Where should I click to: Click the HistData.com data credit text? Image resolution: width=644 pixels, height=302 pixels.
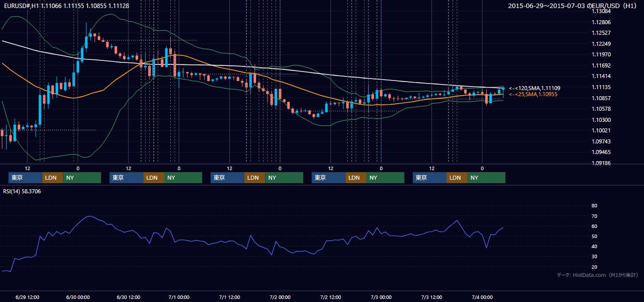tap(597, 275)
